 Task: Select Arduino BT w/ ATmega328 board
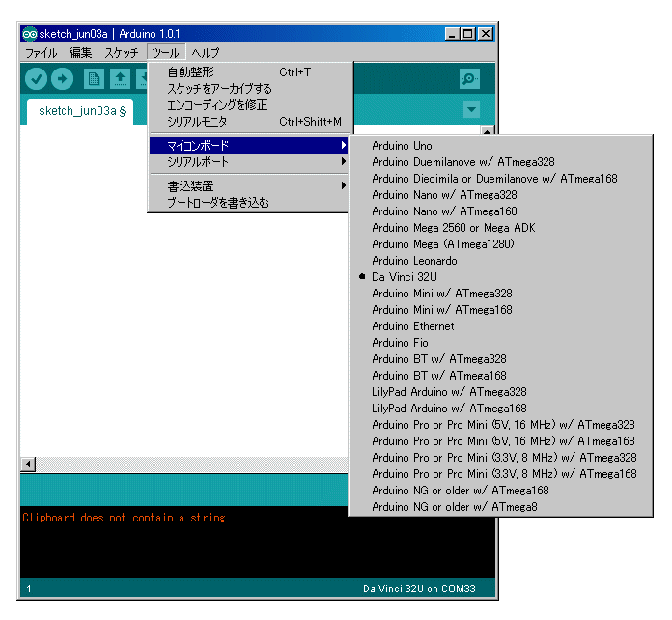click(x=500, y=359)
